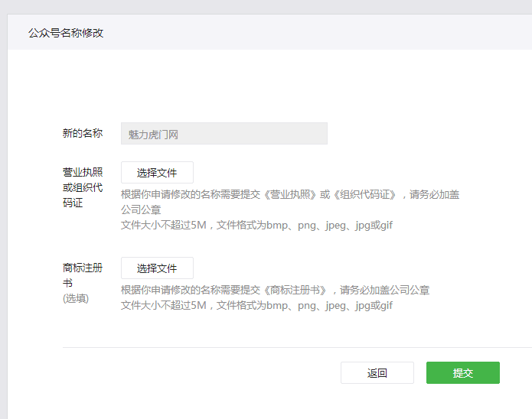Click file size hint below business license upload
Viewport: 532px width, 419px height.
tap(256, 226)
